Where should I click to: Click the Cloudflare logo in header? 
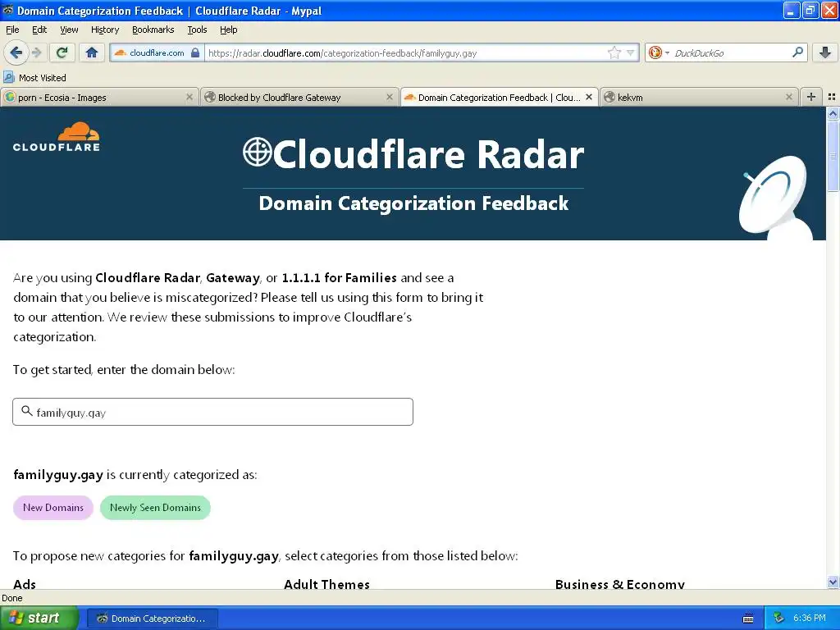pos(57,137)
